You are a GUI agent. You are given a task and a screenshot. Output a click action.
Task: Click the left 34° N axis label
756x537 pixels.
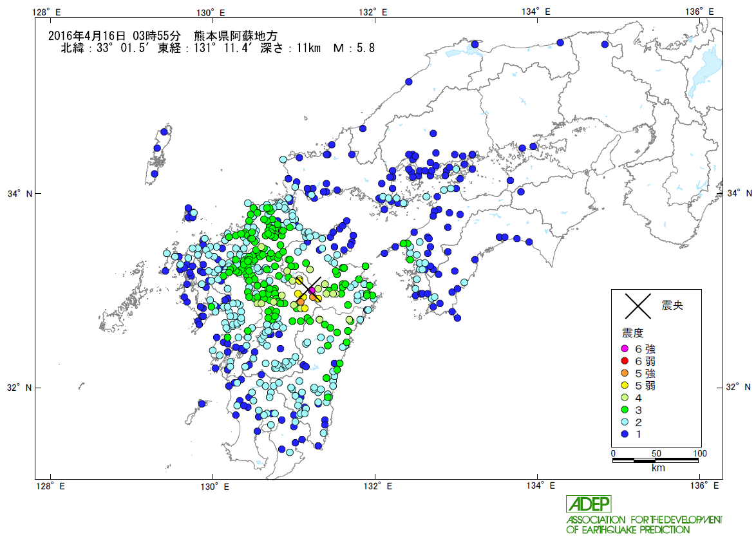[x=19, y=194]
